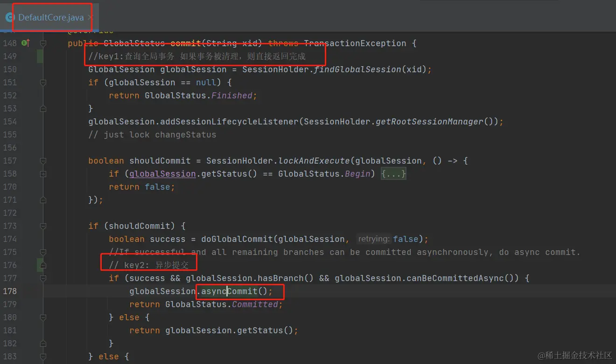Click the class icon on DefaultCore.java tab
This screenshot has height=364, width=616.
pos(10,18)
